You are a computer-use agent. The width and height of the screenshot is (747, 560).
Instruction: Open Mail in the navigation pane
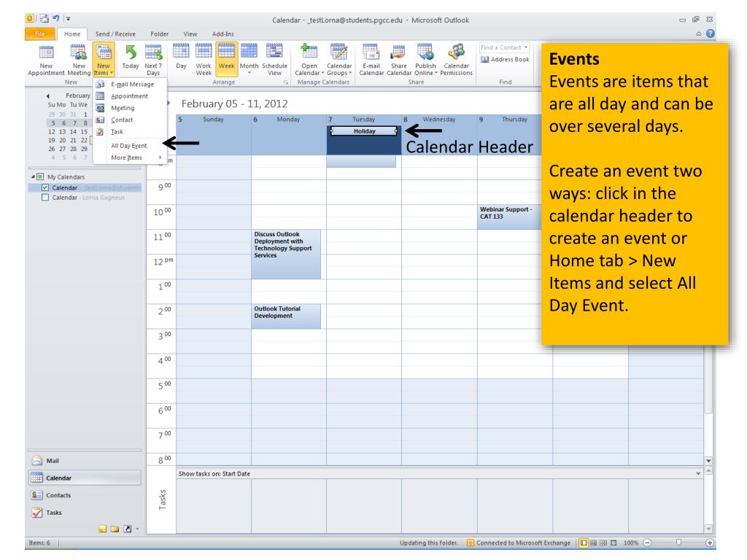pos(85,461)
